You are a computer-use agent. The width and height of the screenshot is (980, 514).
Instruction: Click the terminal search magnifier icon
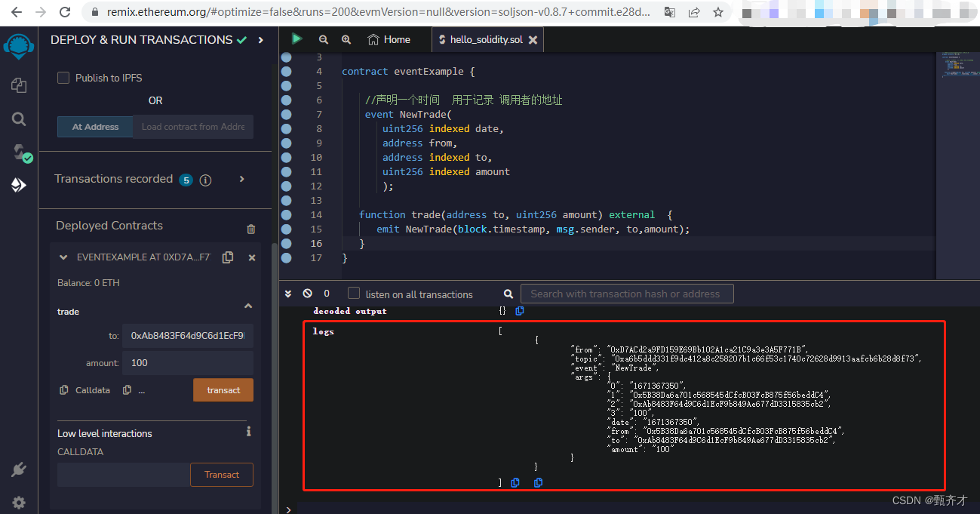[x=508, y=294]
